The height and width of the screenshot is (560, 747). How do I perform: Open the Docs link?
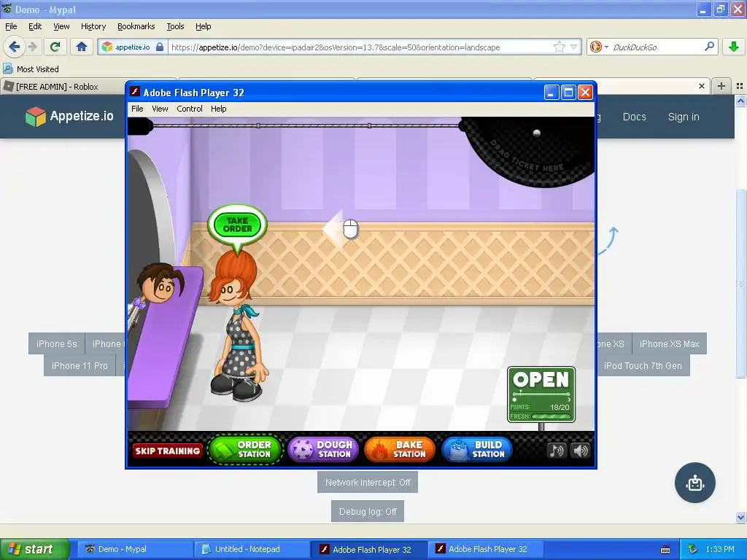pyautogui.click(x=634, y=117)
